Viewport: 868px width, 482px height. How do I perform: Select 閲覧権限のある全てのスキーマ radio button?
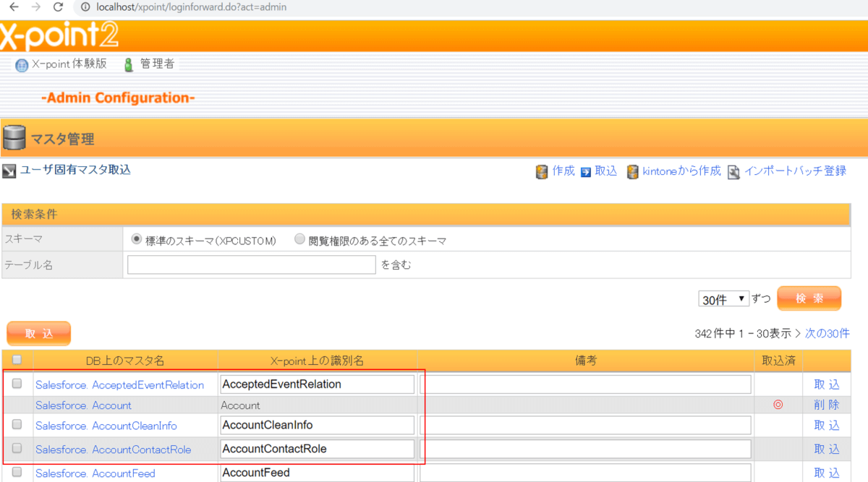point(299,239)
